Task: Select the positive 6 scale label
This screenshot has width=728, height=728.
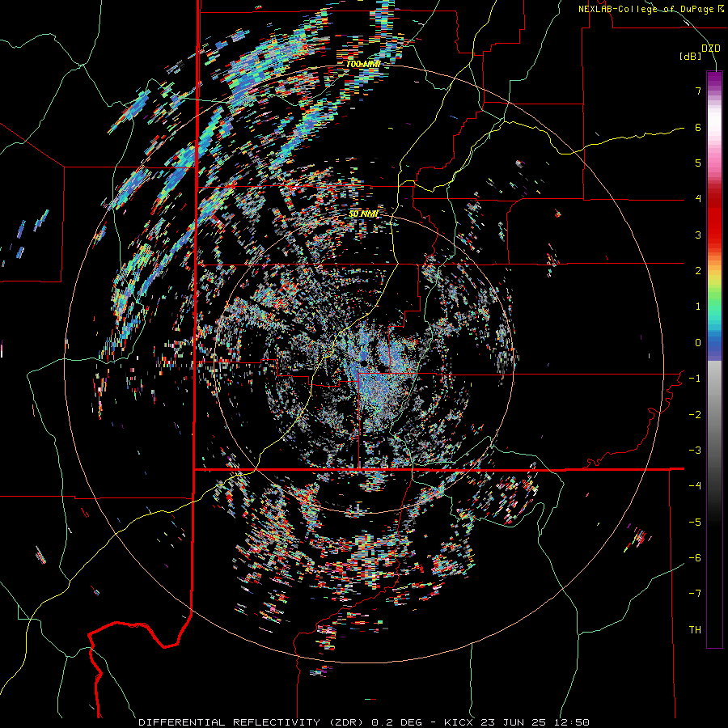Action: (x=698, y=127)
